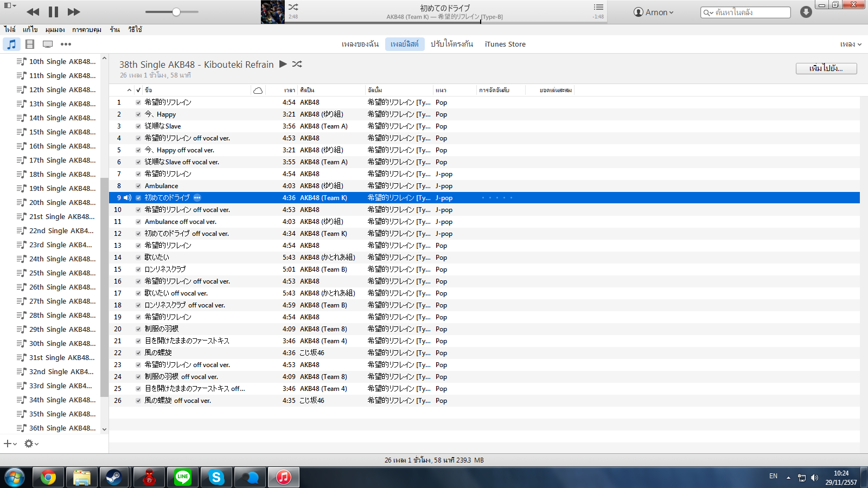The height and width of the screenshot is (488, 868).
Task: Show more media types ellipsis
Action: 66,44
